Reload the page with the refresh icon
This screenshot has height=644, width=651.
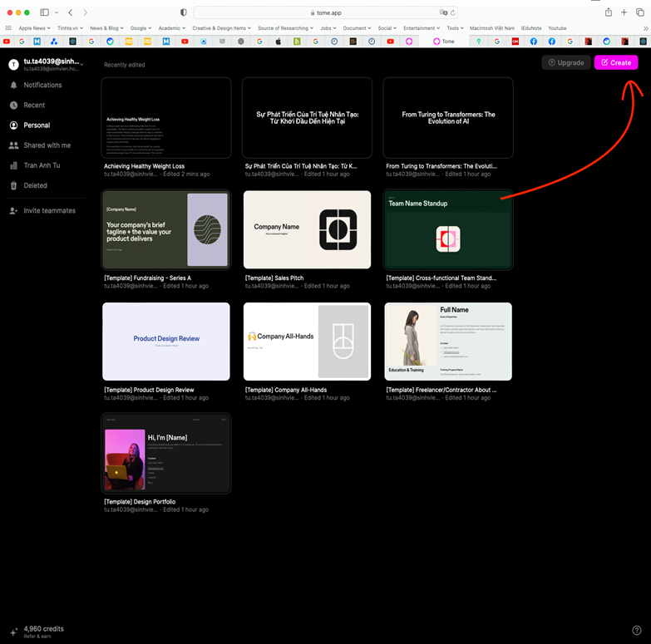(453, 12)
